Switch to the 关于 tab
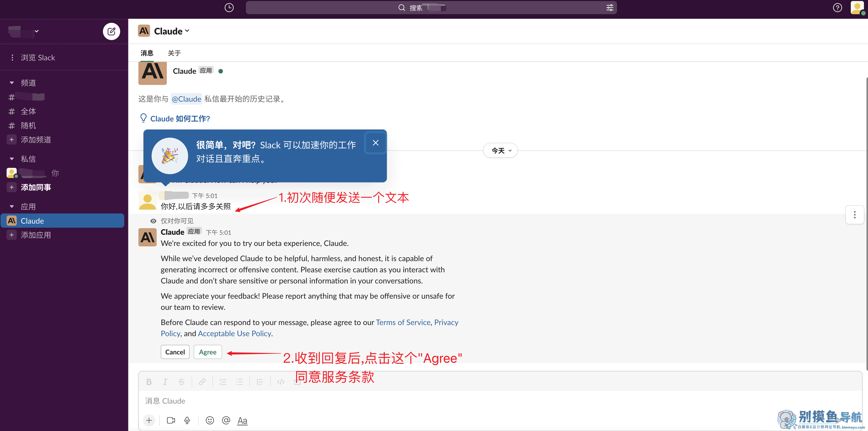Viewport: 868px width, 431px height. (174, 53)
